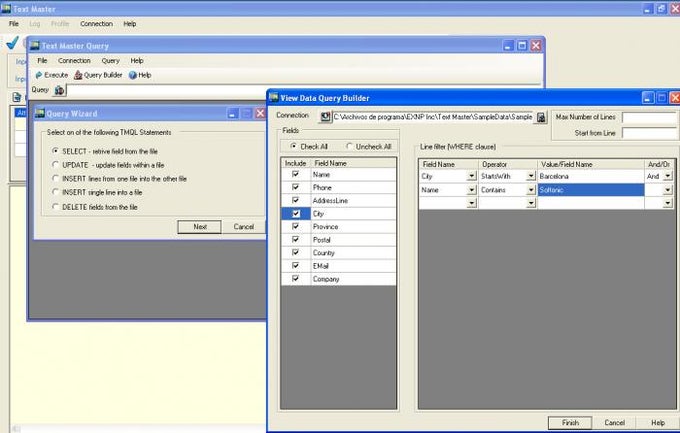Screen dimensions: 680x433
Task: Uncheck the Phone field checkbox
Action: 295,187
